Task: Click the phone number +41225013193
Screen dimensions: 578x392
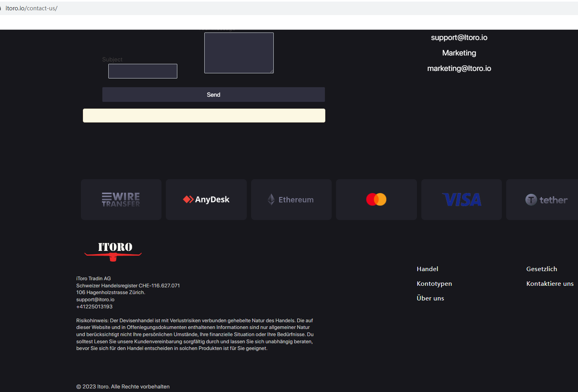Action: point(94,307)
